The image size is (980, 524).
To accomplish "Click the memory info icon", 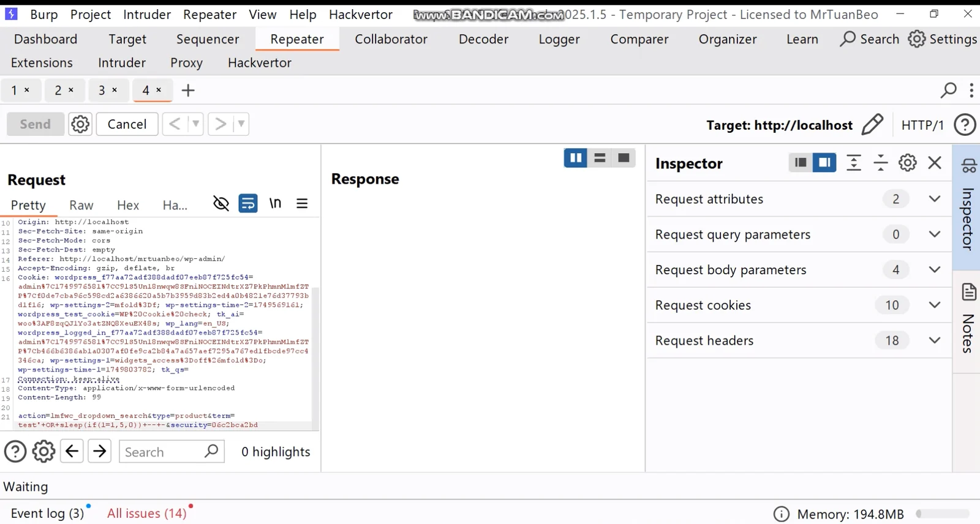I will (782, 514).
